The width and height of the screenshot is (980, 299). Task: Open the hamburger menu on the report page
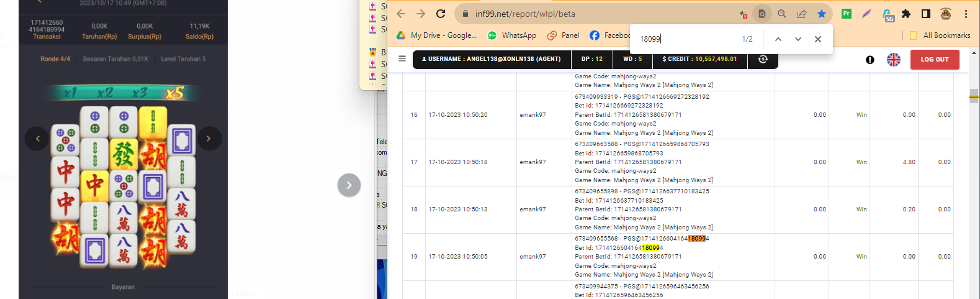point(402,58)
